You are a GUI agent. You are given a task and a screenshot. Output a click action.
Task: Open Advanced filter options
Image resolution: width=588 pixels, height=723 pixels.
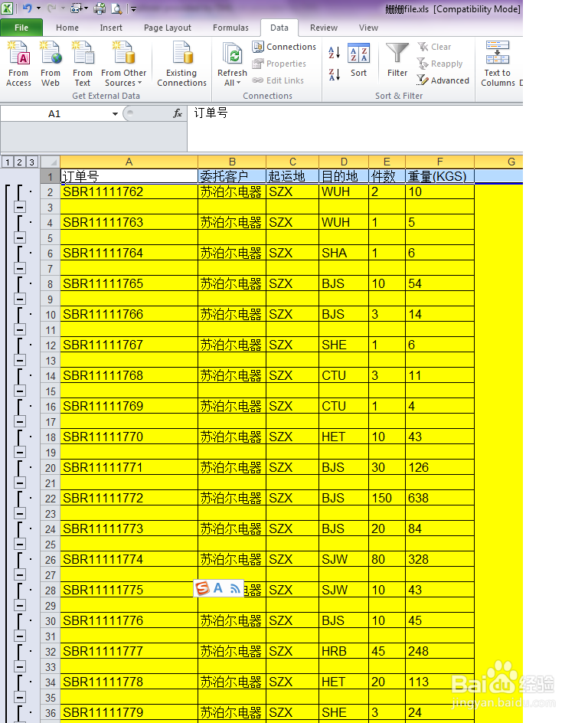click(443, 80)
